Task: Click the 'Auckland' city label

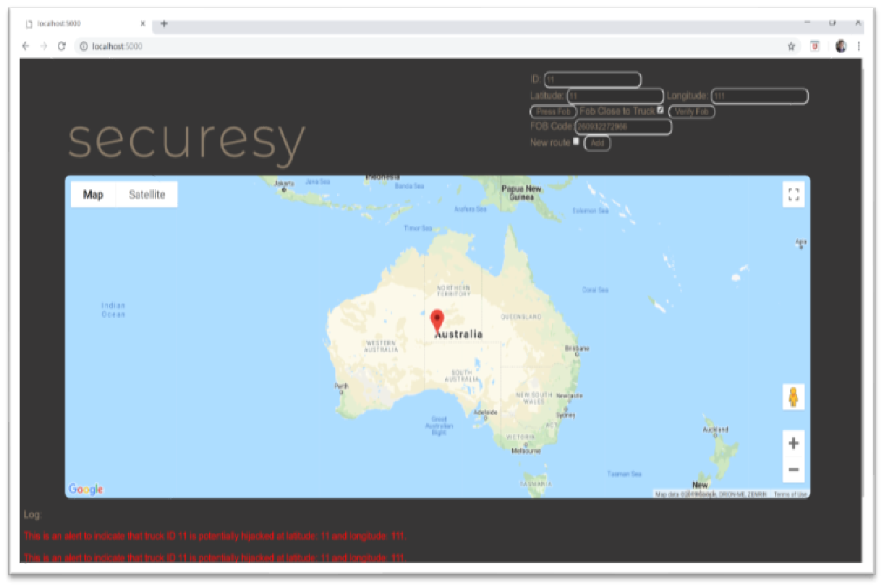Action: click(716, 431)
